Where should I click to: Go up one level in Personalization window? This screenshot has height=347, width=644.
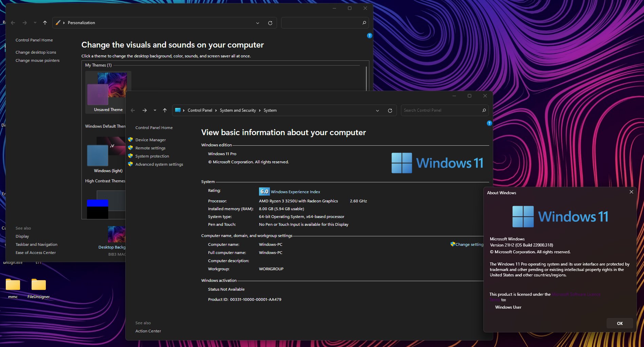(45, 23)
